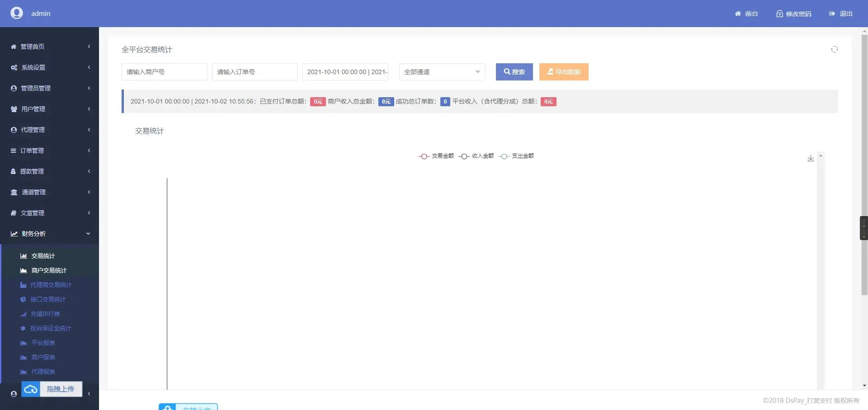
Task: Click the refresh icon in panel header
Action: click(834, 49)
